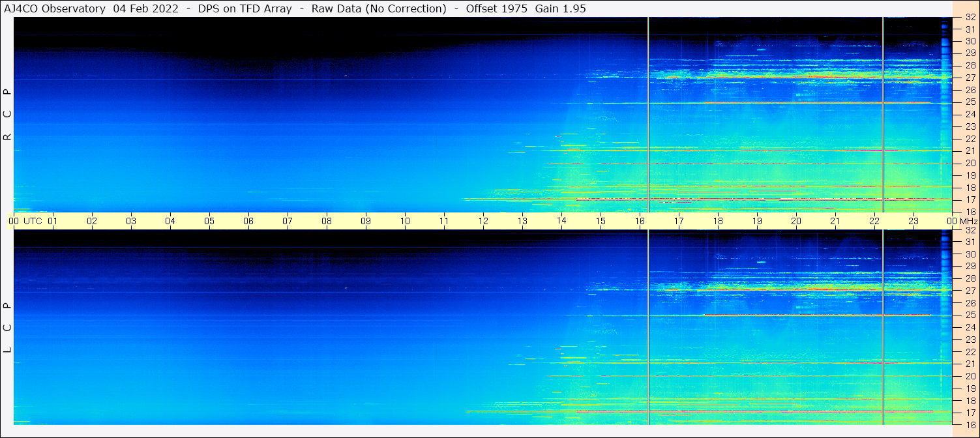Click the 28 MHz label of the RCP panel

click(x=970, y=65)
